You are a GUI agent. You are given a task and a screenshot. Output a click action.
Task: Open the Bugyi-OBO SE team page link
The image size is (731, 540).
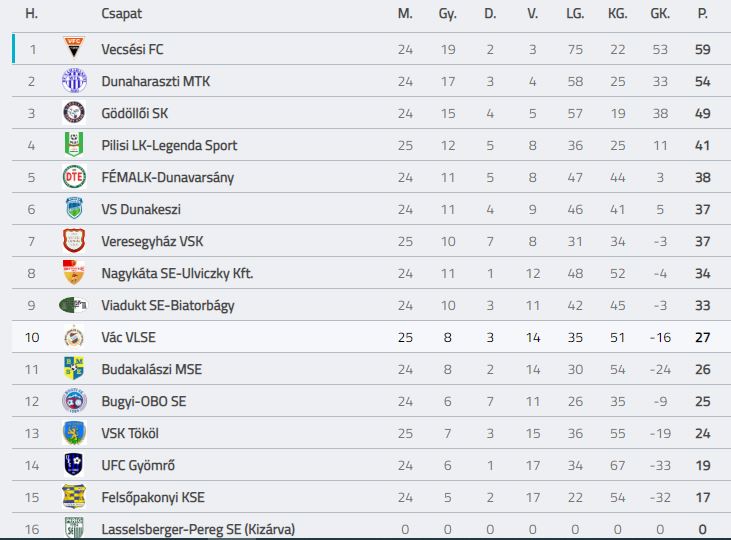tap(144, 402)
